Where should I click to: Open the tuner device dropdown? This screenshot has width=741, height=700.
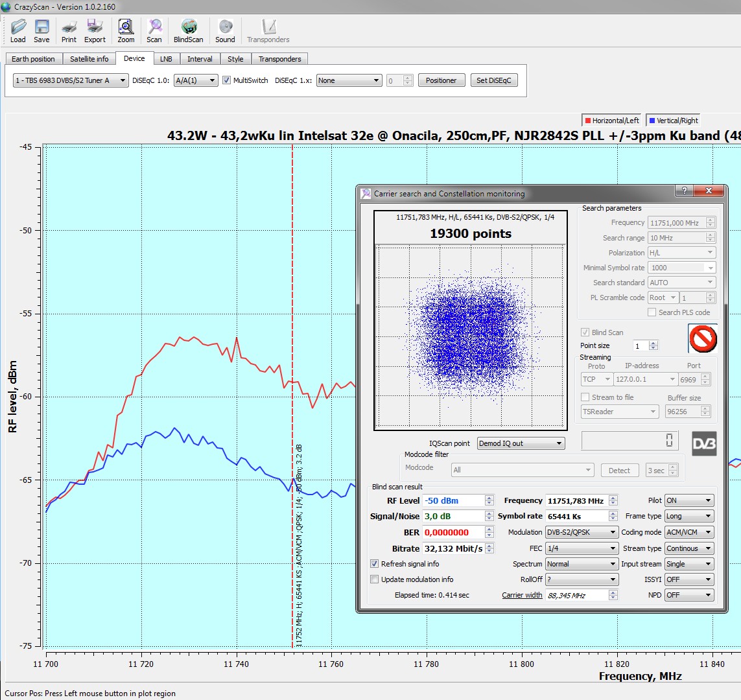pos(71,80)
